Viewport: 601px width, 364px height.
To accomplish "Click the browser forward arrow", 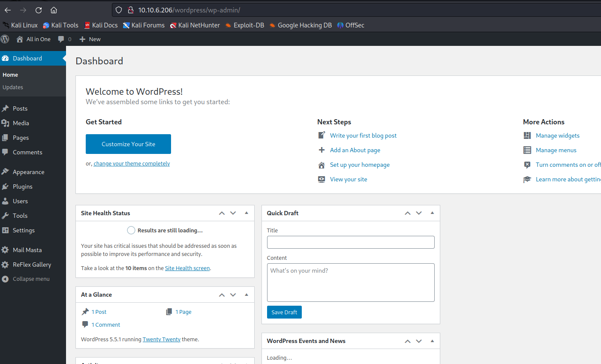I will coord(23,10).
